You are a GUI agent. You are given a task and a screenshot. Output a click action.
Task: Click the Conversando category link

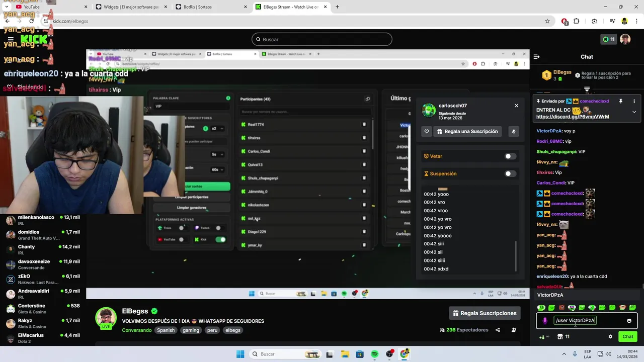137,330
